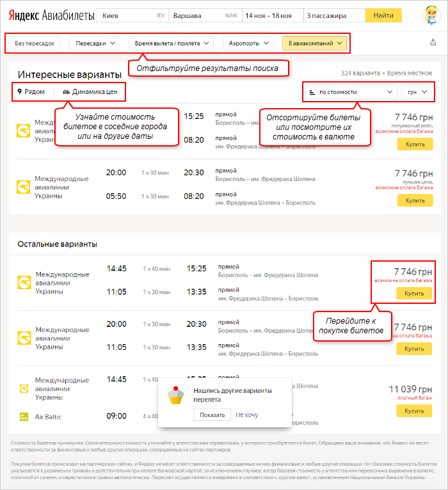Edit the departure city field Киев
The width and height of the screenshot is (448, 490).
pos(132,15)
